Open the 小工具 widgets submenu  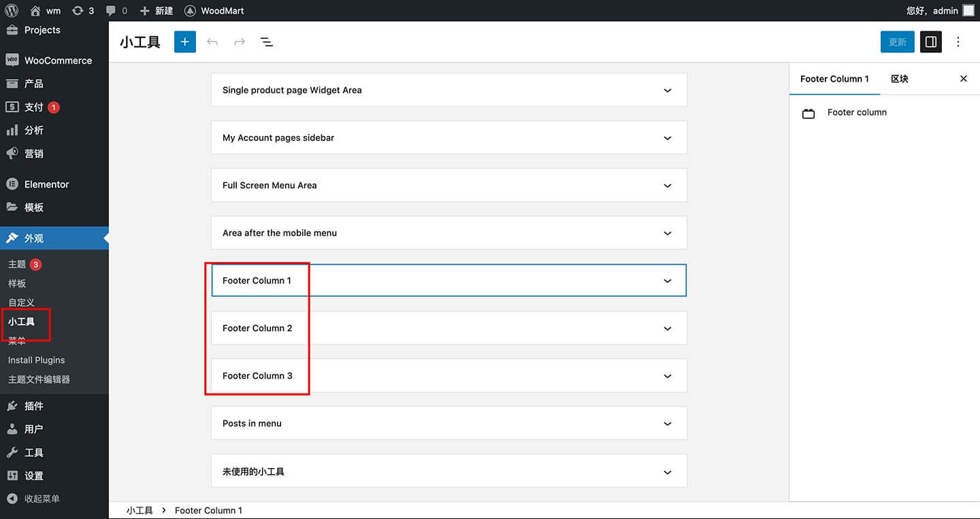[21, 322]
